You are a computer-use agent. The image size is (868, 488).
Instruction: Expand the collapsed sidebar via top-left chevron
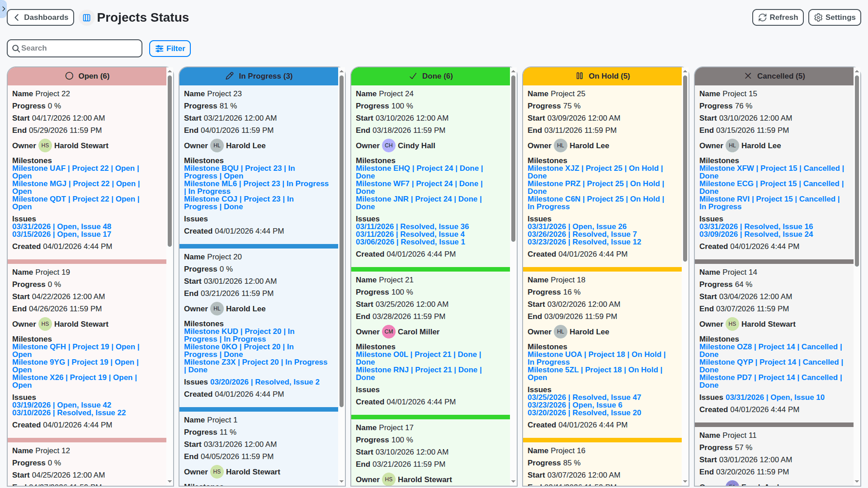[x=4, y=9]
